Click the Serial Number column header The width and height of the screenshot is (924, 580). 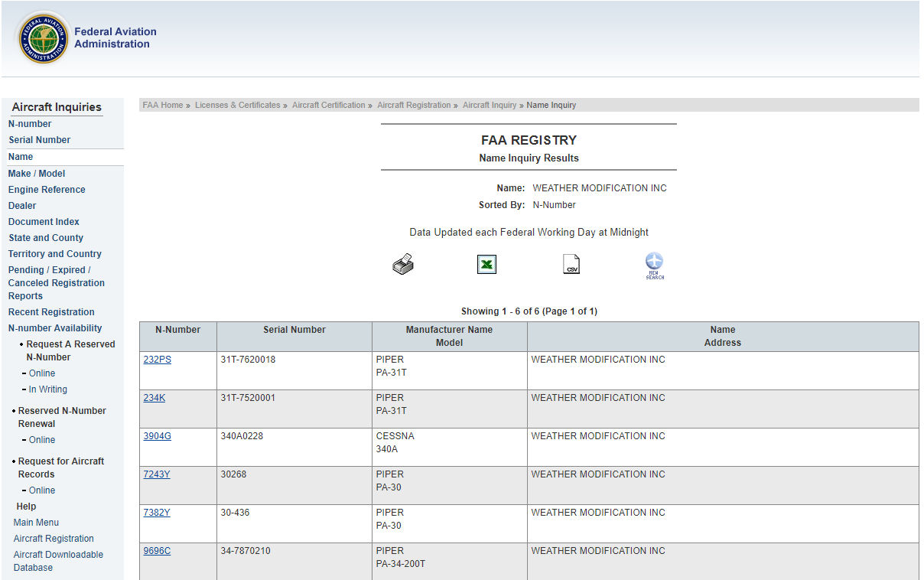(x=294, y=337)
